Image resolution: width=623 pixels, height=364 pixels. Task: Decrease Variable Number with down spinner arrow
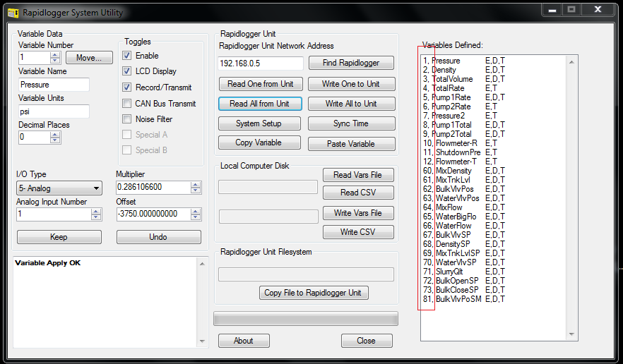(x=55, y=61)
